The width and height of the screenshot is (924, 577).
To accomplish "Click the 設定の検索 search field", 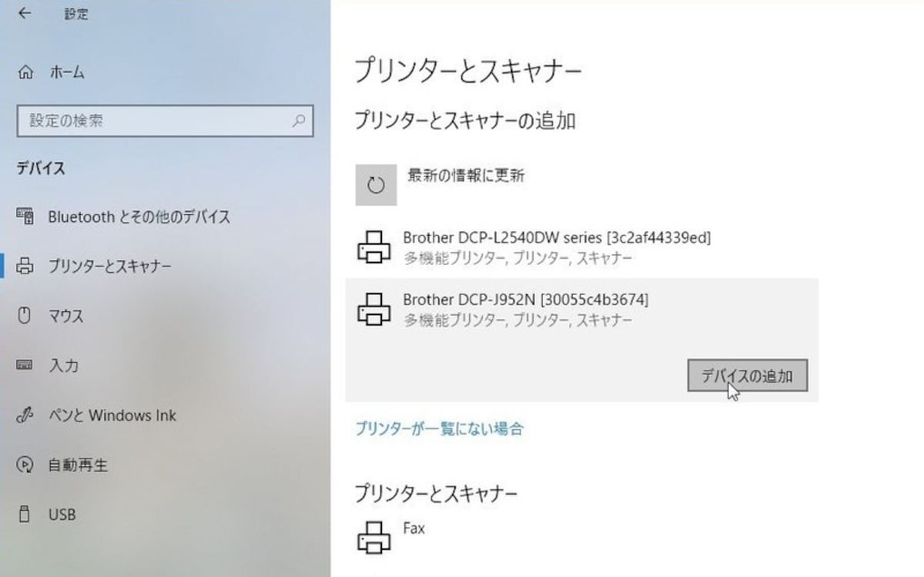I will [165, 121].
